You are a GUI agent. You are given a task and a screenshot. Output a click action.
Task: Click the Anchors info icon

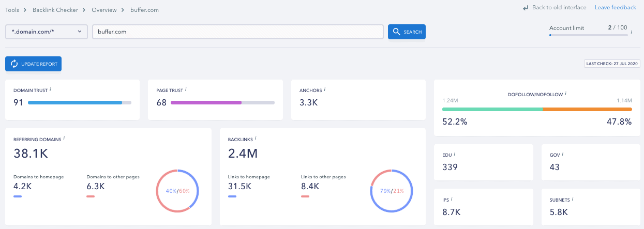[325, 89]
